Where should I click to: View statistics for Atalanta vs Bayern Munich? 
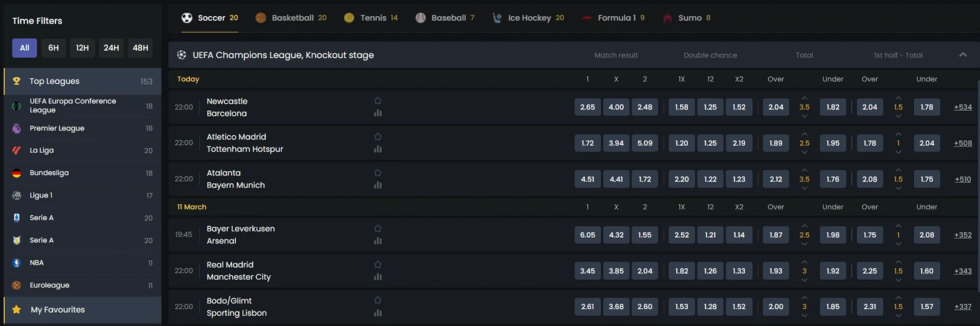click(378, 185)
